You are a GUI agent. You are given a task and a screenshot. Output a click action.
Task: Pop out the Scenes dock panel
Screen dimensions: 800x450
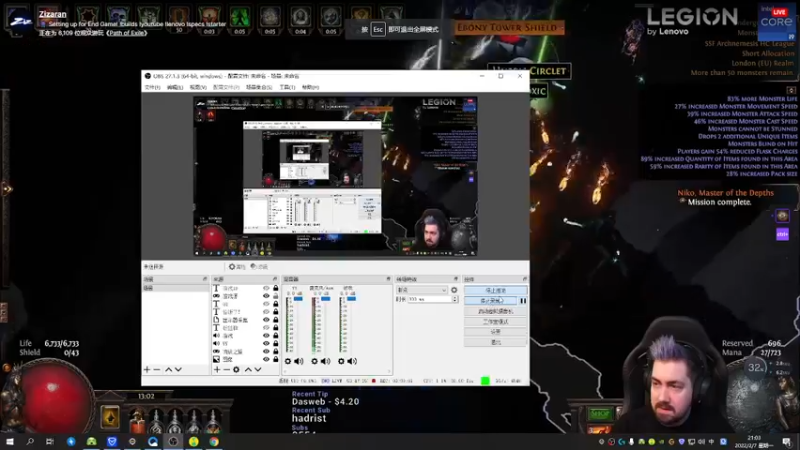coord(205,279)
